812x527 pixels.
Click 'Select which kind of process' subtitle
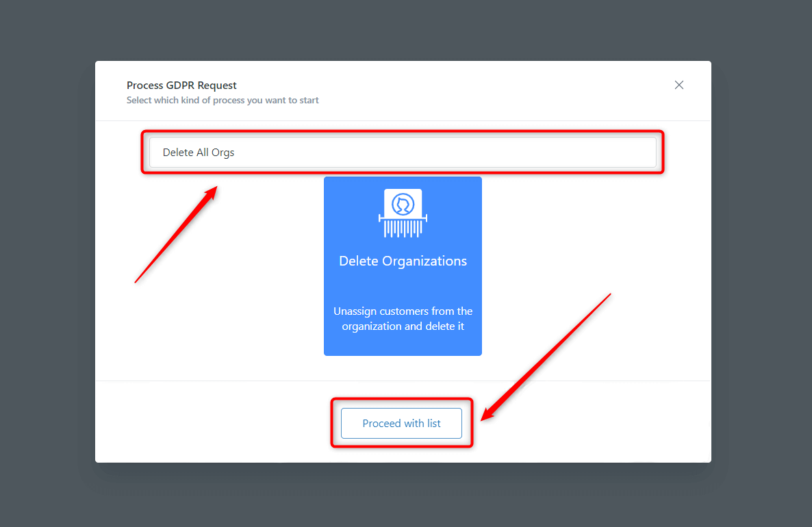[223, 101]
